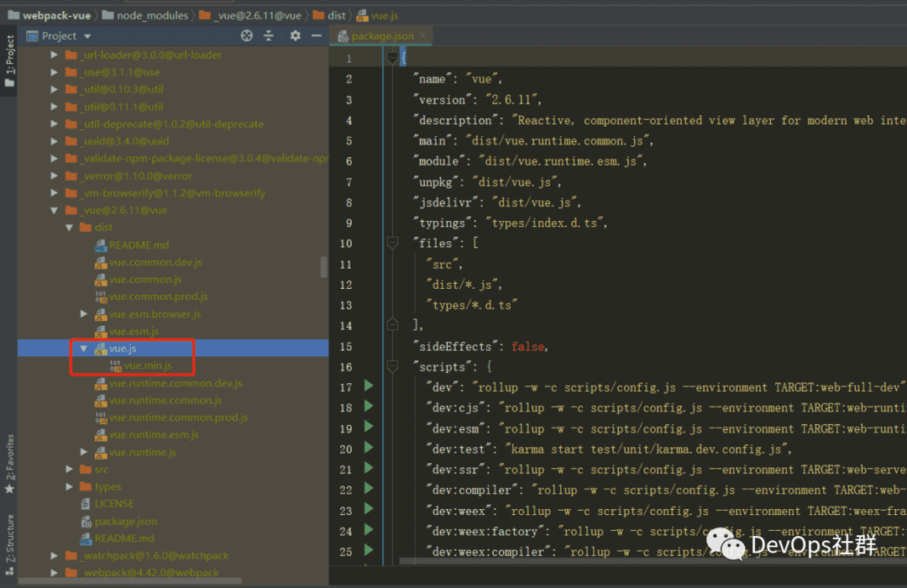
Task: Select vue.common.dev.js file icon
Action: pyautogui.click(x=101, y=263)
